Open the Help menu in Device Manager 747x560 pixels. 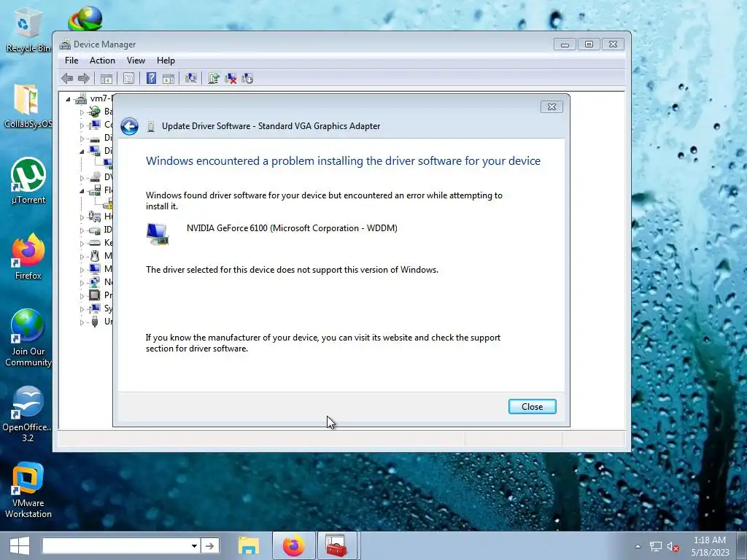pos(166,61)
